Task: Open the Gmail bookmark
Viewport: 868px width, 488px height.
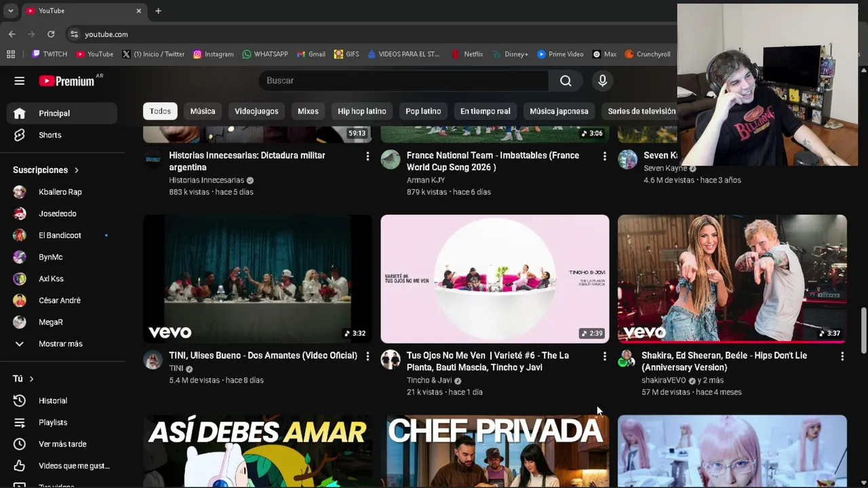Action: pos(311,54)
